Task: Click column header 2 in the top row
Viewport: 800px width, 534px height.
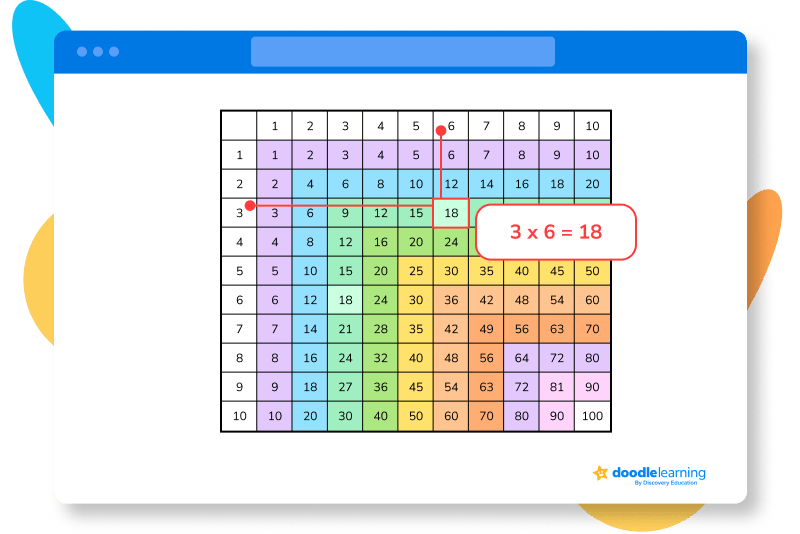Action: click(x=310, y=126)
